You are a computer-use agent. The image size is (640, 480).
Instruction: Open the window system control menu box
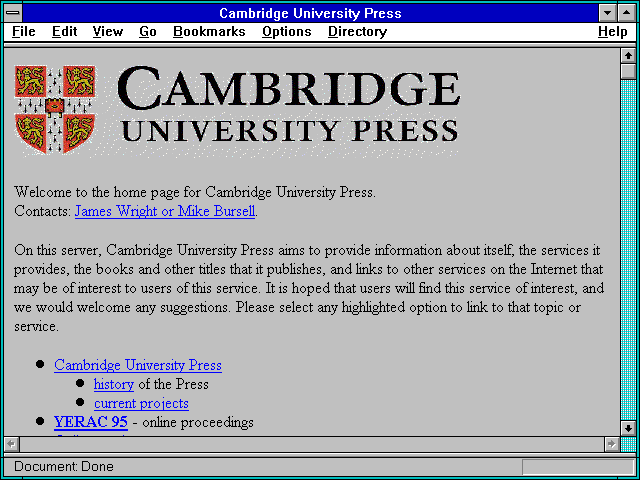point(13,13)
